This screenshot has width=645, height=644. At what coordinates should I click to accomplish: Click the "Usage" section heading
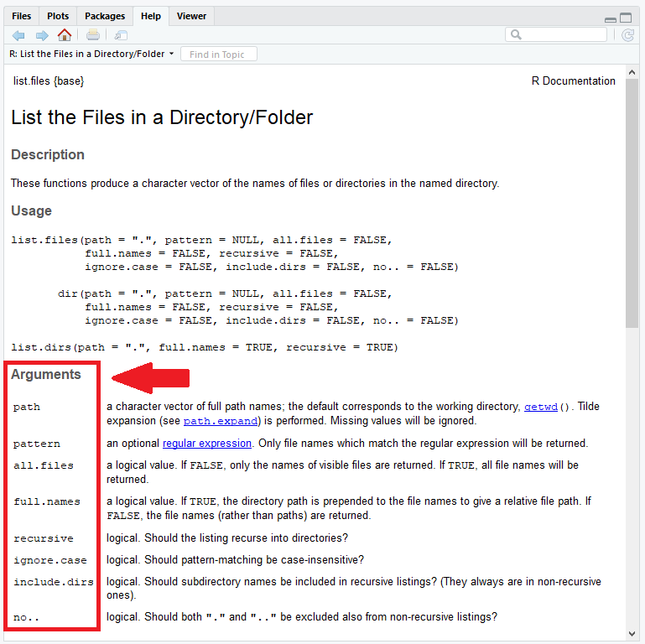31,211
